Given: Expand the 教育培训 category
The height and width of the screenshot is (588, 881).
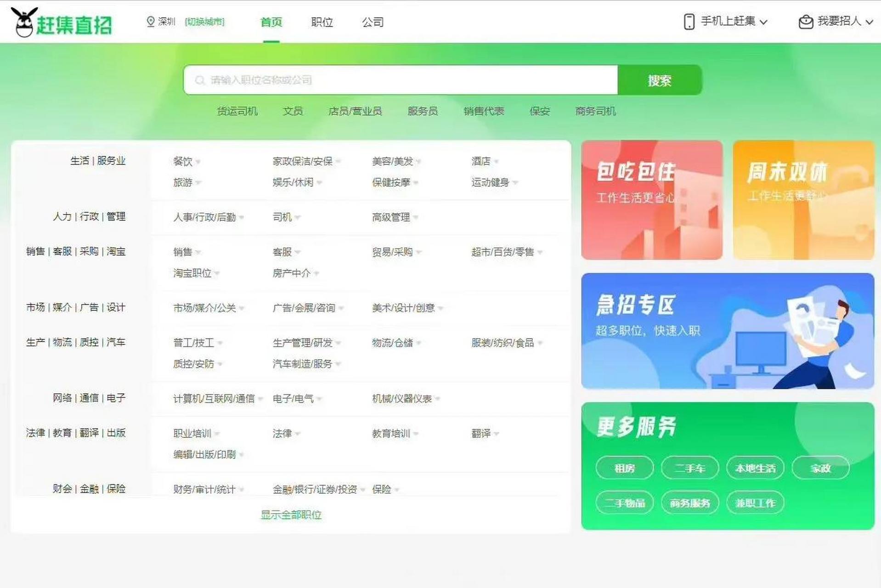Looking at the screenshot, I should coord(395,434).
